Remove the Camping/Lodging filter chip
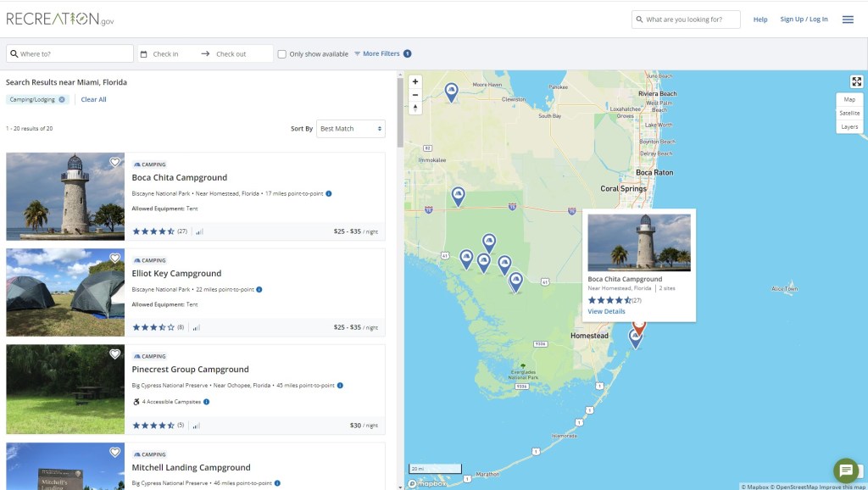The height and width of the screenshot is (490, 868). pos(62,100)
